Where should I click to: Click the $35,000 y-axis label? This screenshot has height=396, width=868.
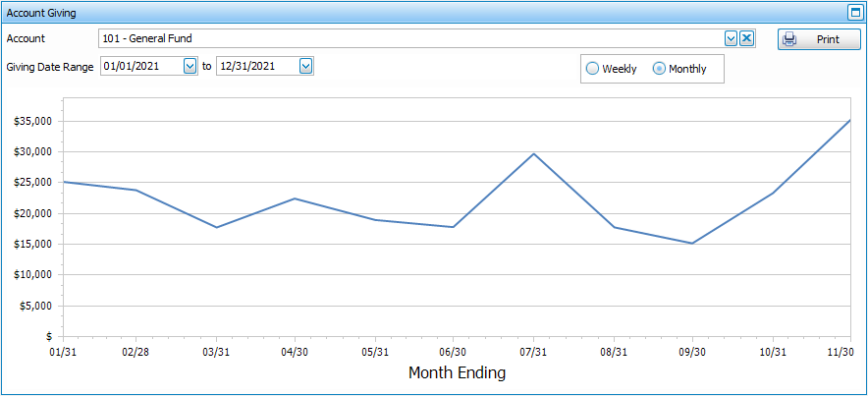coord(33,122)
